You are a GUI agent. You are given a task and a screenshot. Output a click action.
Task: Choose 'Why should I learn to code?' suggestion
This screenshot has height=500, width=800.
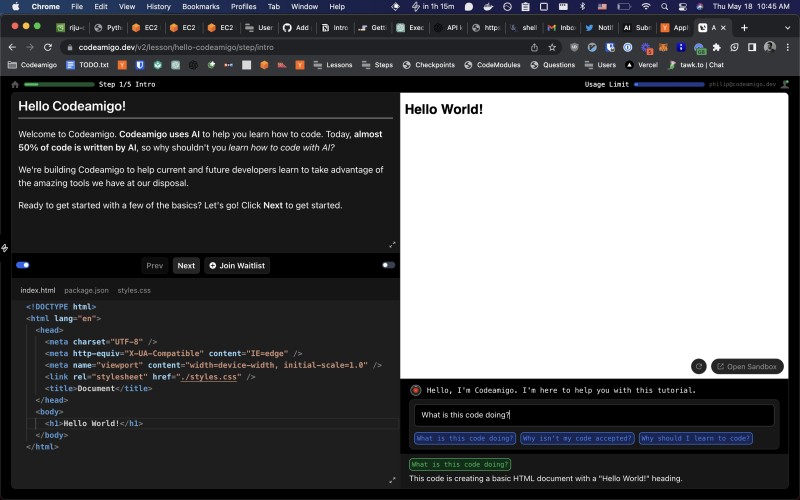click(696, 438)
